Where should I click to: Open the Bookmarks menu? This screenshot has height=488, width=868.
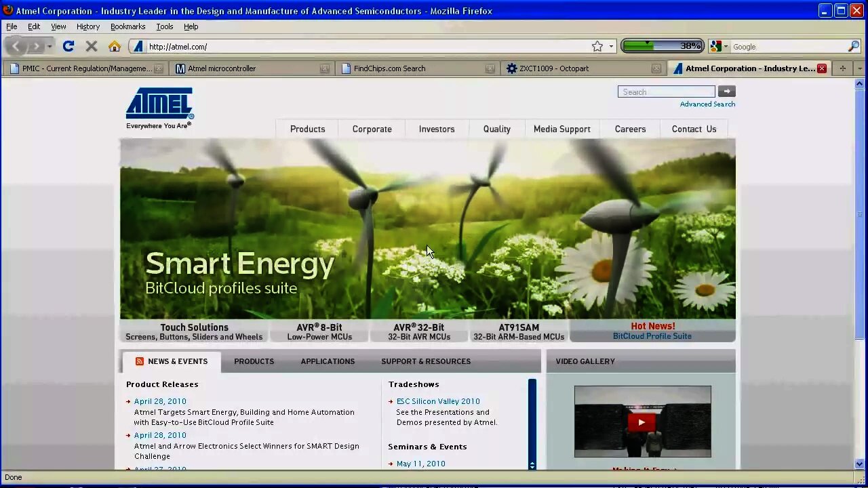[x=127, y=26]
